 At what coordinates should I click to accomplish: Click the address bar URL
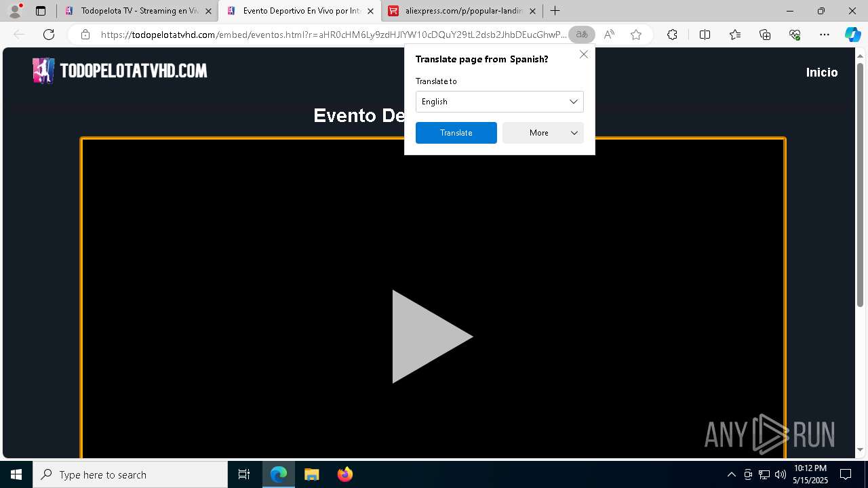tap(332, 35)
